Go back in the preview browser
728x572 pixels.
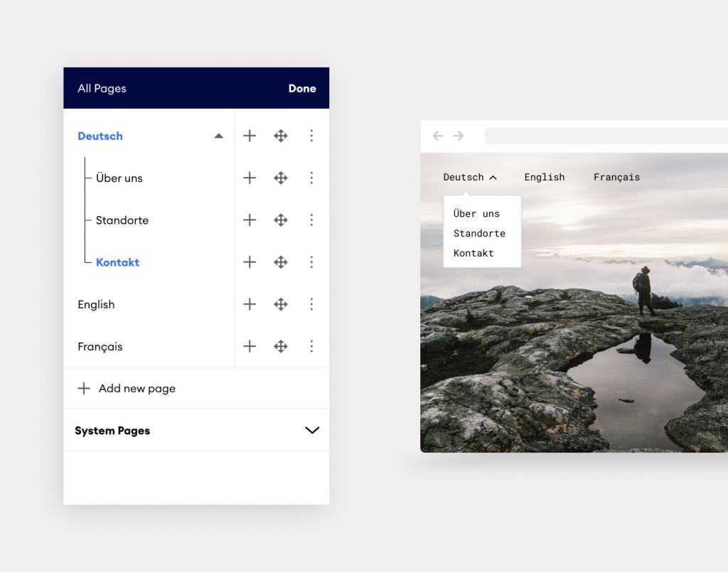pos(438,136)
